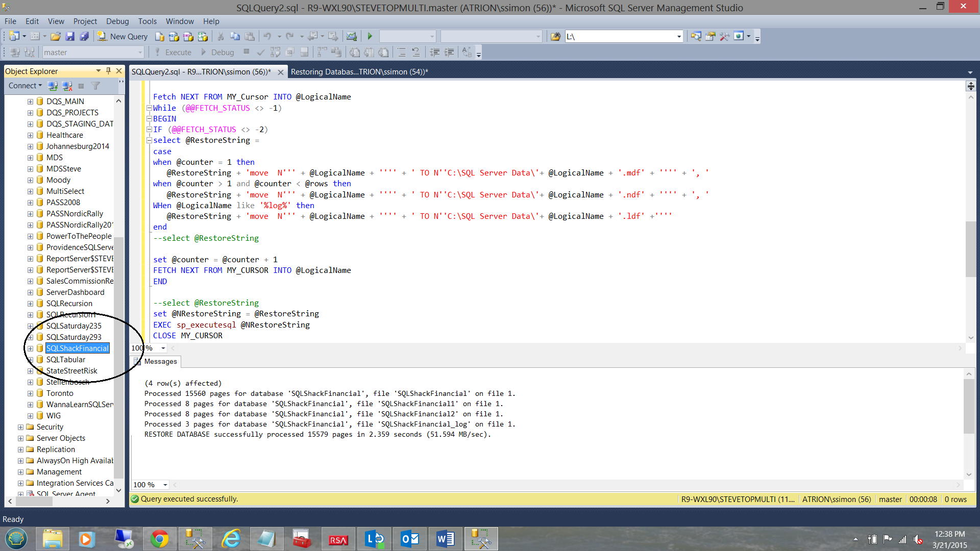Click the Object Explorer filter icon
The image size is (980, 551).
click(x=95, y=86)
